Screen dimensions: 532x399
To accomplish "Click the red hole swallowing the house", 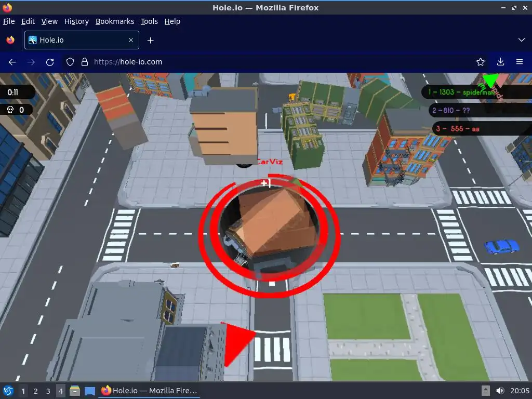I will point(270,236).
